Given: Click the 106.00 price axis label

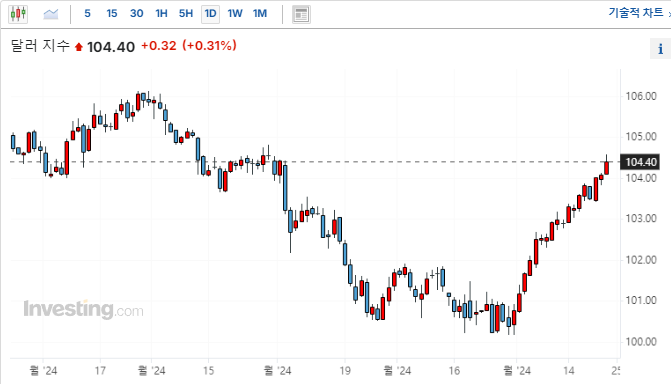Looking at the screenshot, I should click(641, 96).
